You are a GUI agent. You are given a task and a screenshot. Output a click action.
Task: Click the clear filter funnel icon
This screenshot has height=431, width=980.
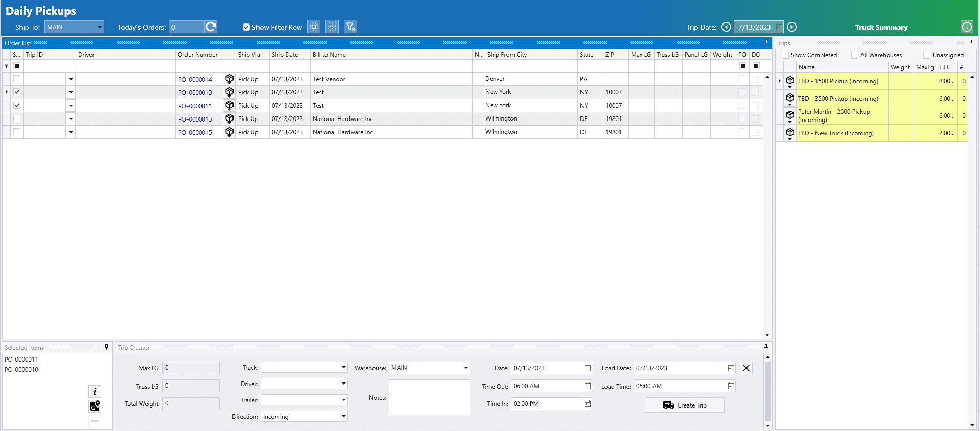[351, 27]
